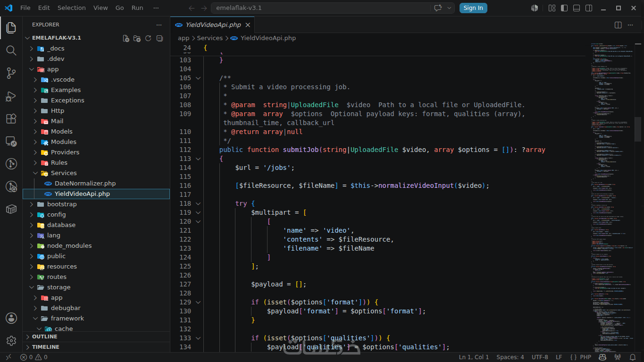Refresh the Explorer file tree
Viewport: 644px width, 362px height.
[148, 38]
